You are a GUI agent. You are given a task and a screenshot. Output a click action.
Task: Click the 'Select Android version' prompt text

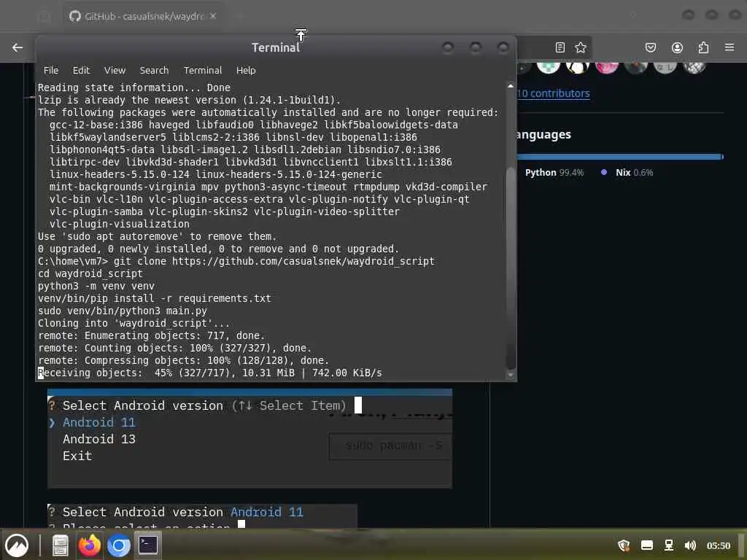click(143, 405)
